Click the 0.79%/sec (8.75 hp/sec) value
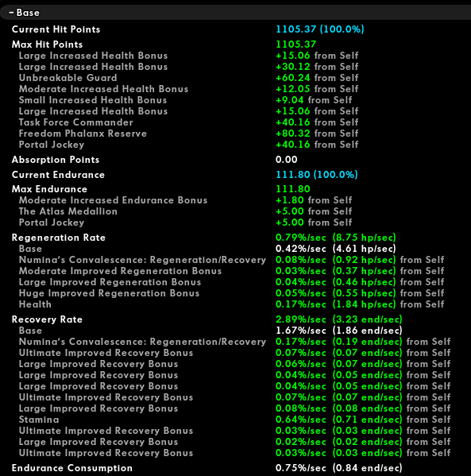 (336, 238)
